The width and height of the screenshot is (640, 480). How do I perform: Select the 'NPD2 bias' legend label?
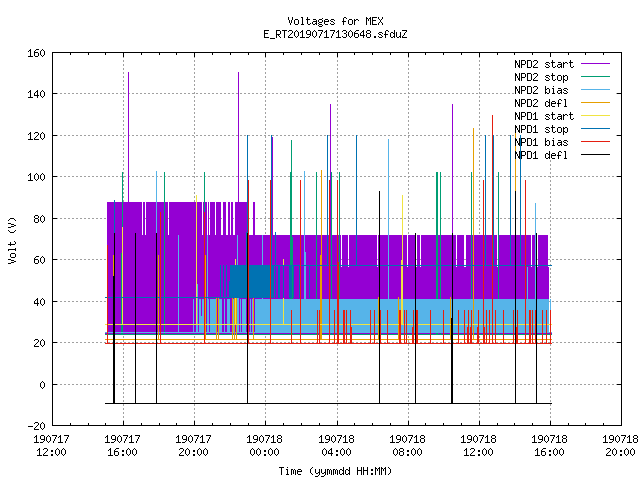click(541, 90)
